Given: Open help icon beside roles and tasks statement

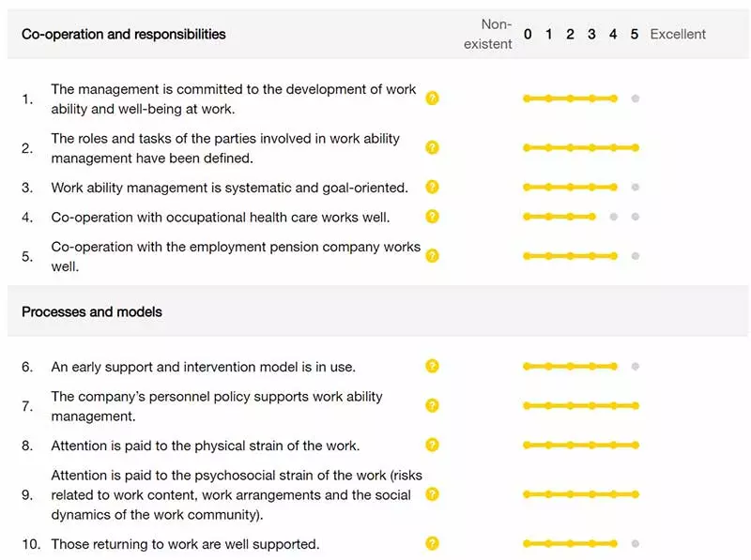Looking at the screenshot, I should 432,147.
